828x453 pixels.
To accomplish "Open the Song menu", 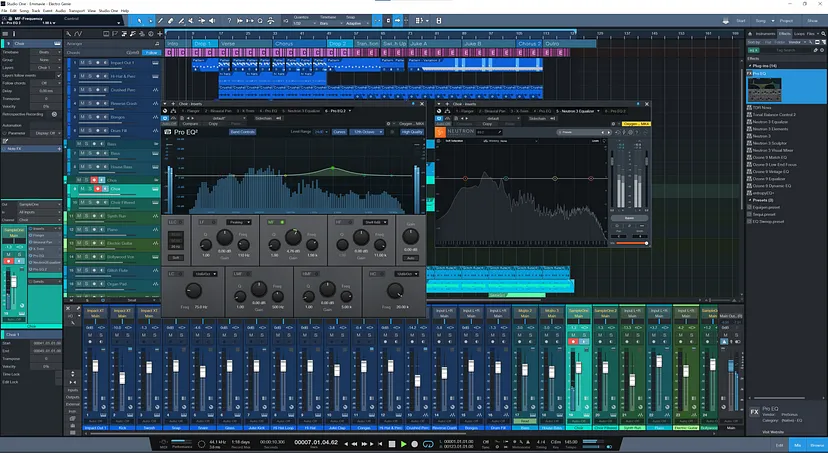I will pyautogui.click(x=24, y=11).
